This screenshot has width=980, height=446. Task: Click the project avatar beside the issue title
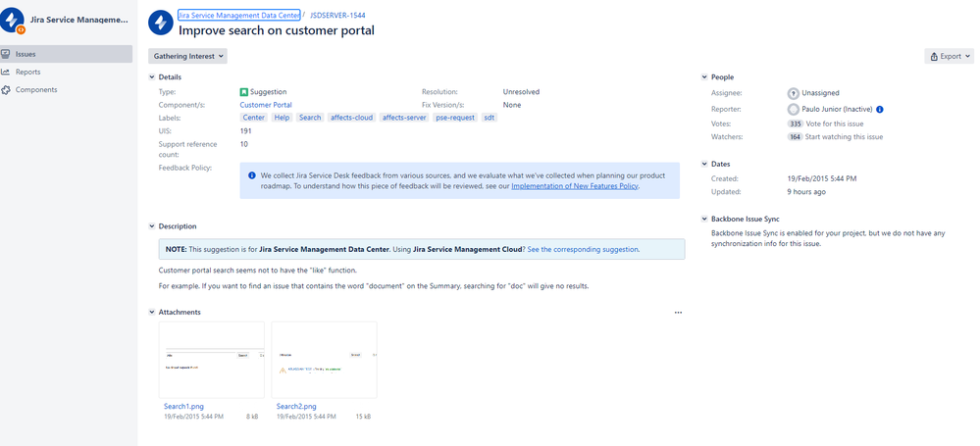(x=161, y=23)
